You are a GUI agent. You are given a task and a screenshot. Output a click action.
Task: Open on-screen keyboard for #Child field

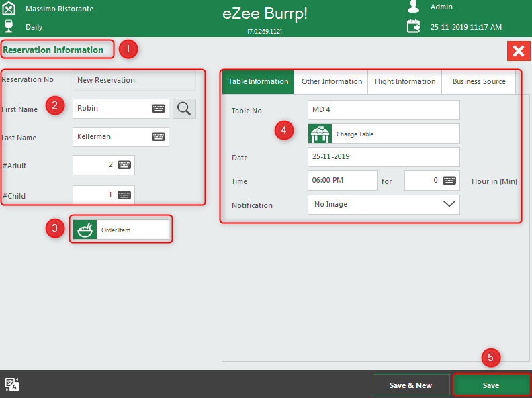point(124,195)
